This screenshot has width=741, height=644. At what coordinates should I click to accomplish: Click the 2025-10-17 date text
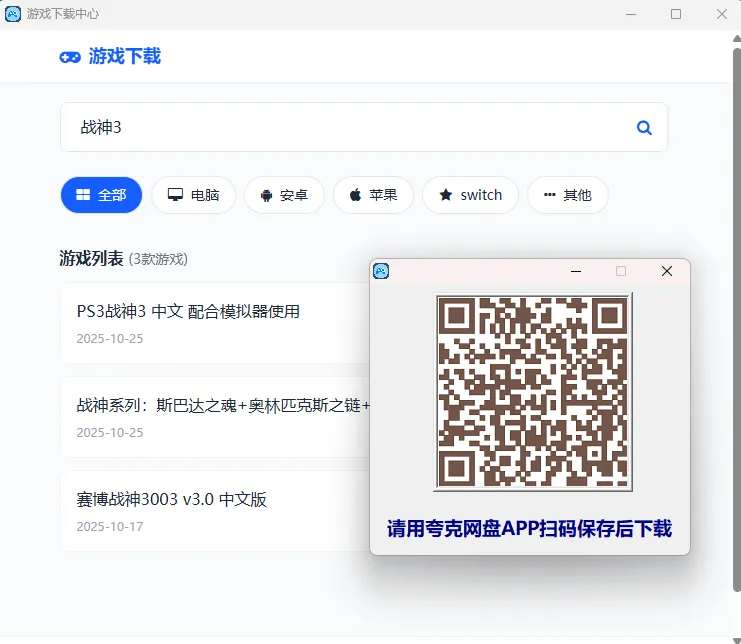(110, 526)
